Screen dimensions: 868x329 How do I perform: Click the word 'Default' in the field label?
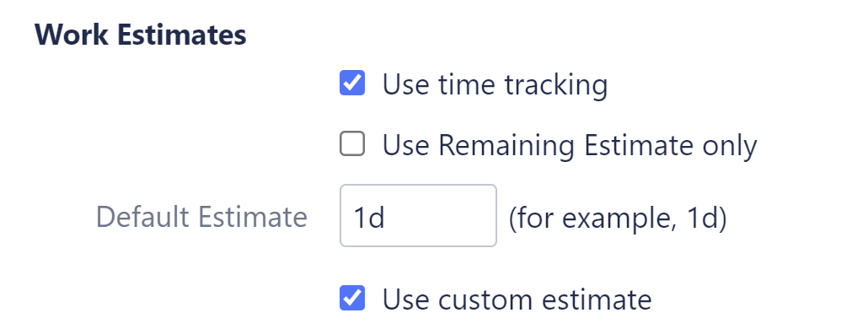click(143, 217)
